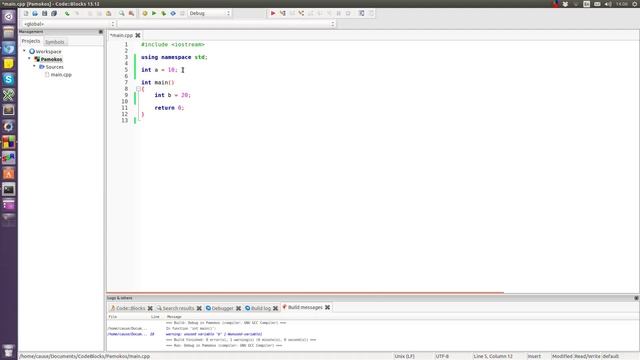The width and height of the screenshot is (640, 360).
Task: Select the Sources folder item
Action: coord(54,67)
